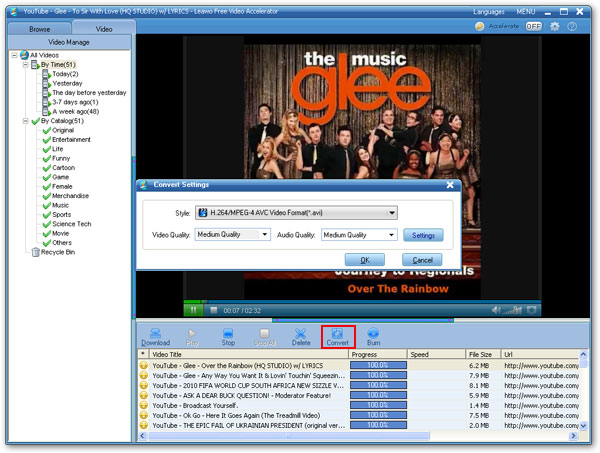The width and height of the screenshot is (600, 453).
Task: Select the Sports catalog
Action: [57, 215]
